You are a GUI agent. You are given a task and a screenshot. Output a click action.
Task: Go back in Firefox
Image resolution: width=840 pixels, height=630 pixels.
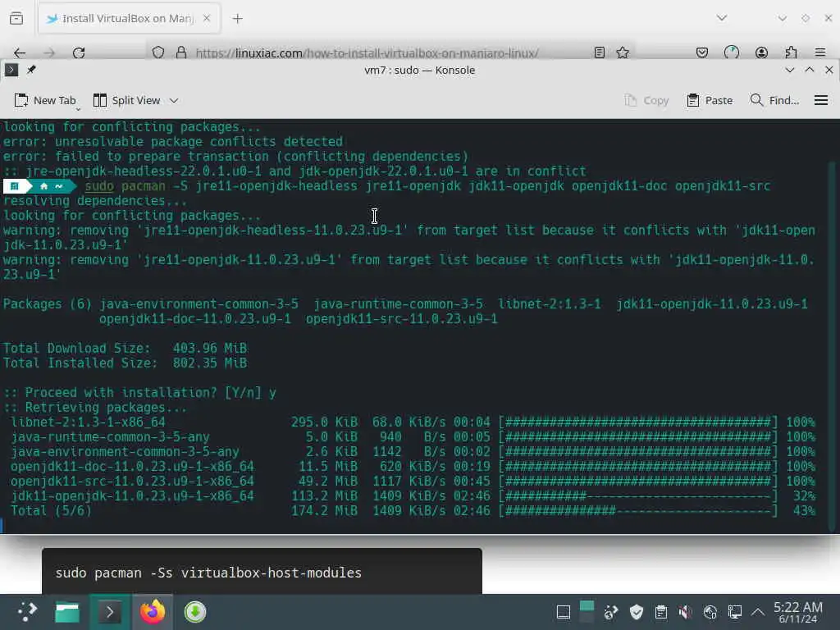point(20,52)
